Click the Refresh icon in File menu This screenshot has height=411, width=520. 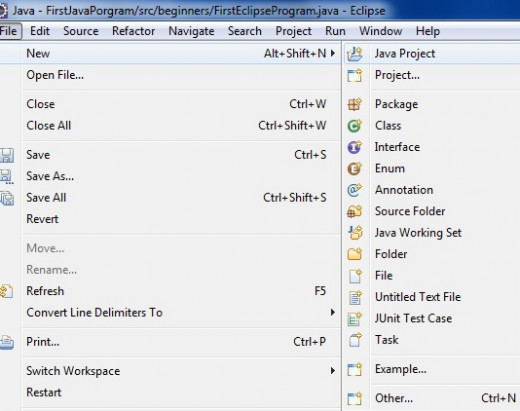click(6, 291)
